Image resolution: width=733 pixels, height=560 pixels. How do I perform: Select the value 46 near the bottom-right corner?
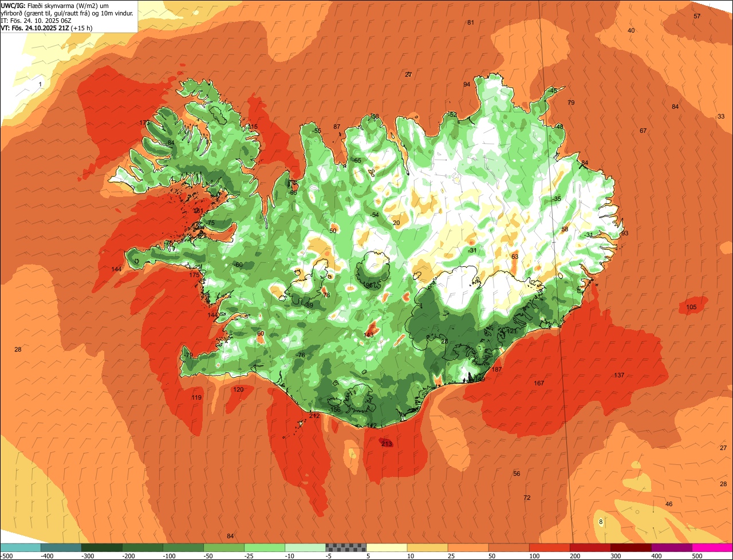[x=669, y=504]
